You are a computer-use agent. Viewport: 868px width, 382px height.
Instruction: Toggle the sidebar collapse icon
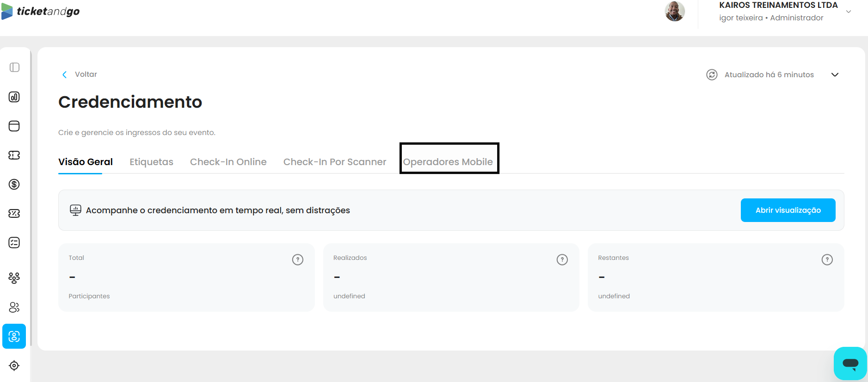tap(14, 68)
